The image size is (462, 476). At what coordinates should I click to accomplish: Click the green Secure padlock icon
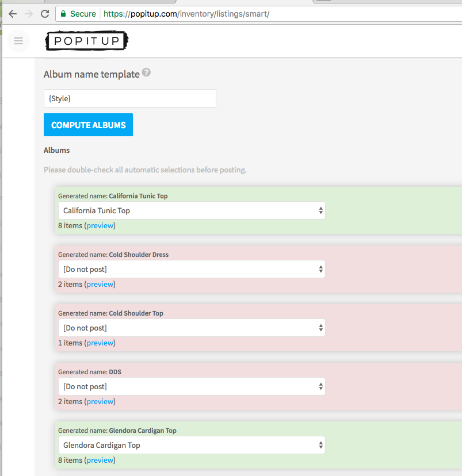(x=63, y=14)
